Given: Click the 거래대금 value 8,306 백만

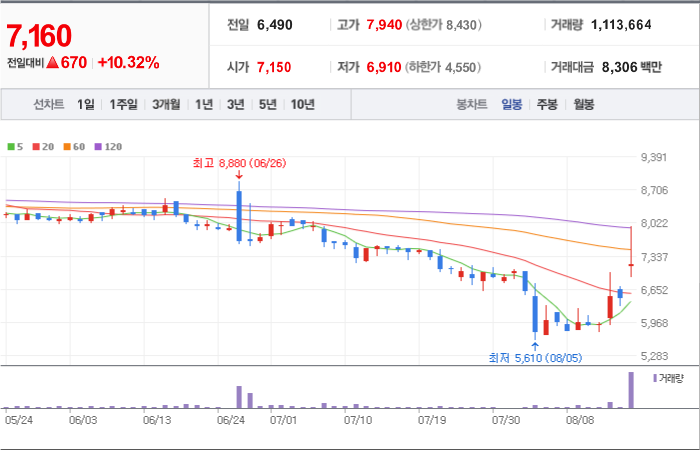Looking at the screenshot, I should click(x=632, y=67).
